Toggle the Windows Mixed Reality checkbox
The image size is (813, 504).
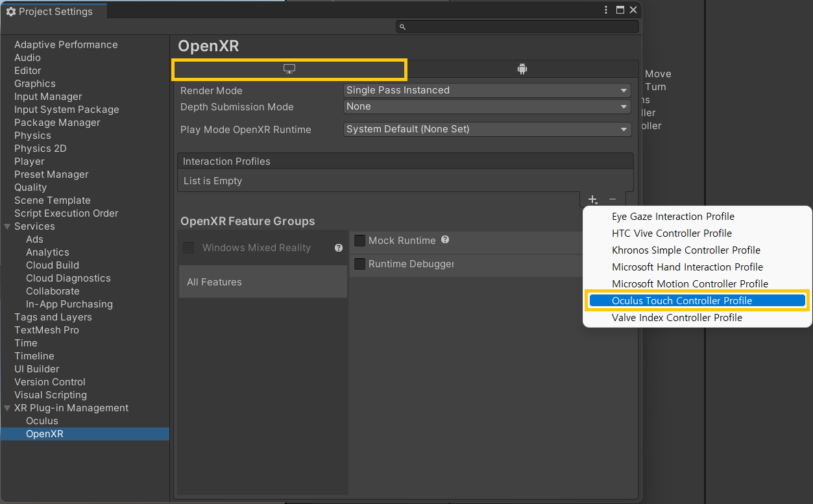click(x=189, y=248)
